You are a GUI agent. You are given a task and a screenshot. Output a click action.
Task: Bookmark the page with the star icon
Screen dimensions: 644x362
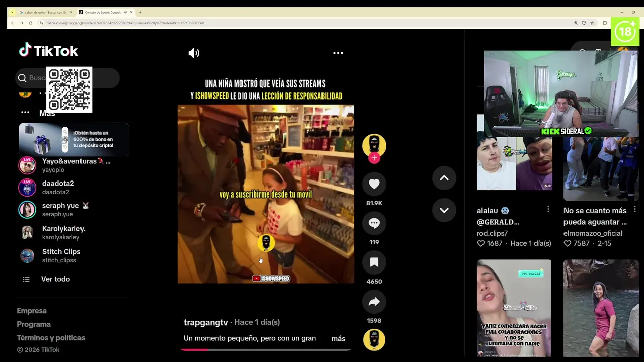[592, 23]
